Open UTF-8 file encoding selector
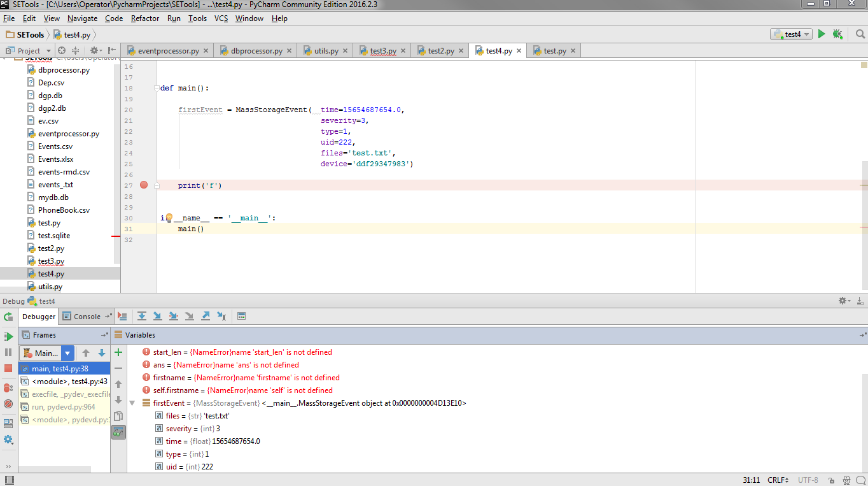The width and height of the screenshot is (868, 486). [808, 480]
